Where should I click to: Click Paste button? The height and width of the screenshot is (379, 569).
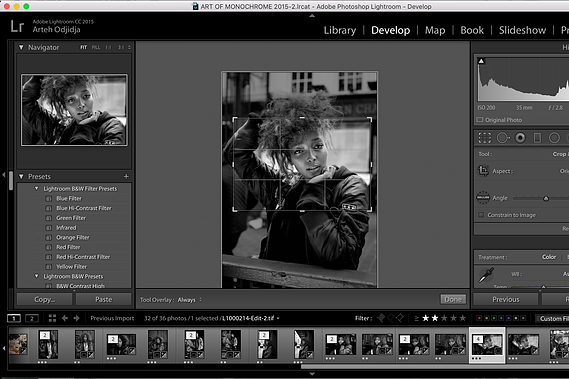point(103,299)
